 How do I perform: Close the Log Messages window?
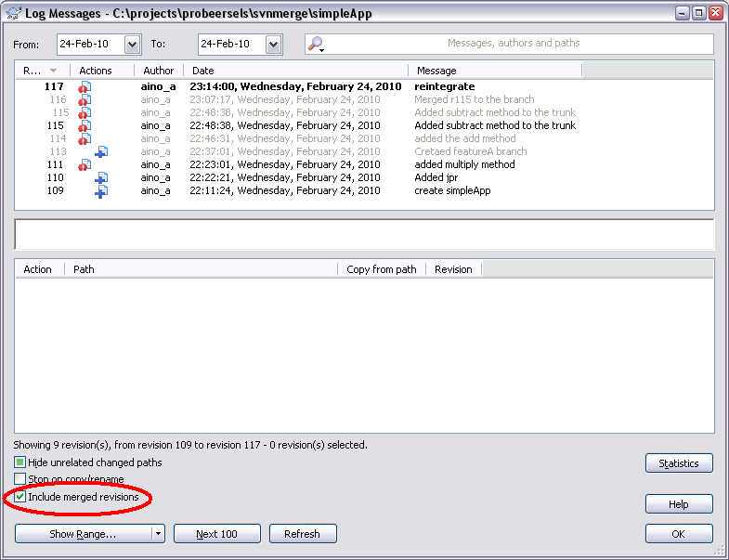point(716,13)
